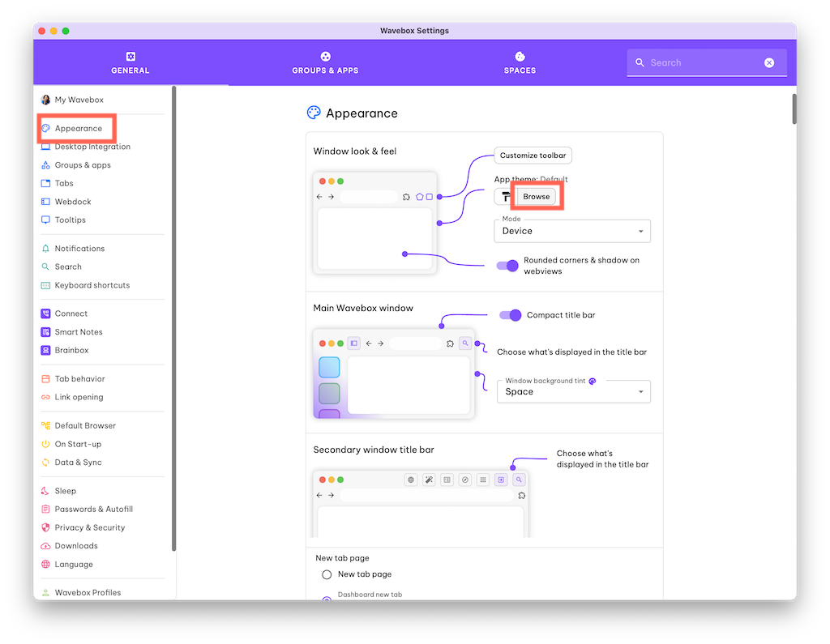Image resolution: width=830 pixels, height=644 pixels.
Task: Click the green app tile in window preview
Action: [x=329, y=394]
